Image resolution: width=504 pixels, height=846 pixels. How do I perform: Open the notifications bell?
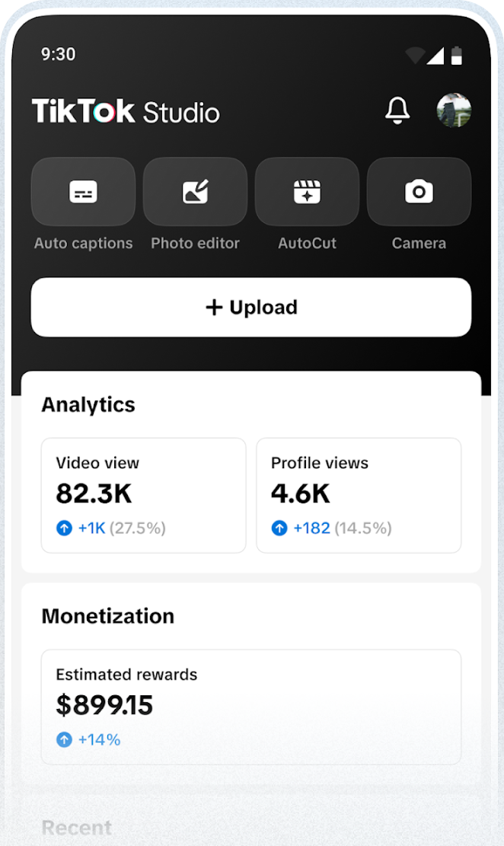[x=397, y=111]
